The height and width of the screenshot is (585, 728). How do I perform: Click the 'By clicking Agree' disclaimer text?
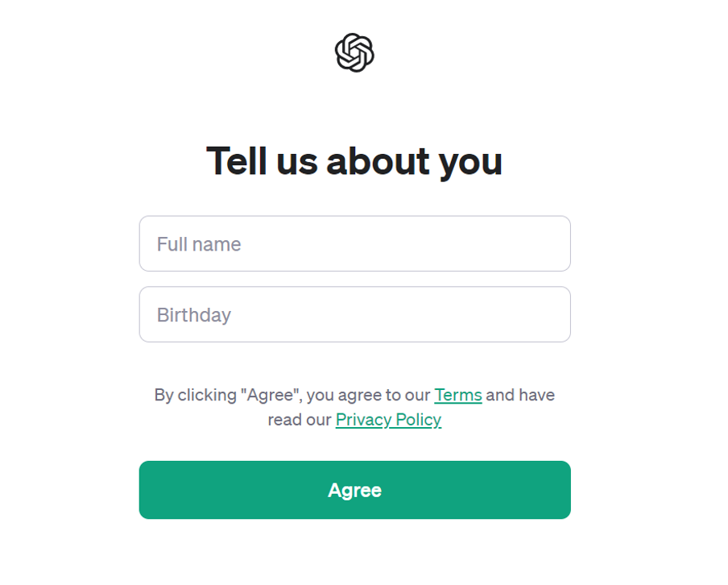(354, 408)
